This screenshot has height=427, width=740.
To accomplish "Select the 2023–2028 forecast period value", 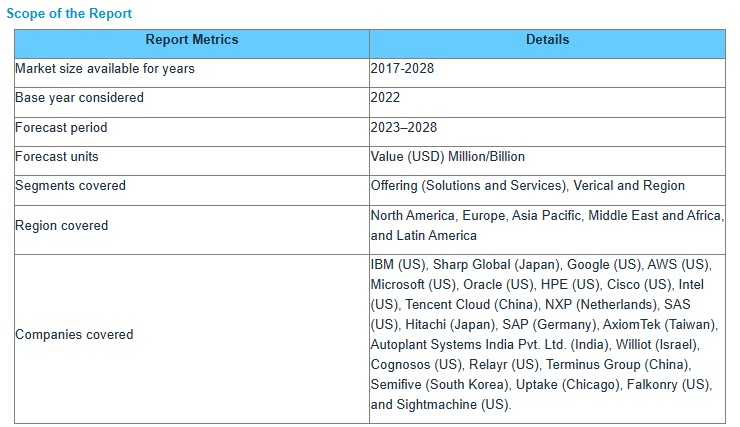I will pyautogui.click(x=403, y=128).
